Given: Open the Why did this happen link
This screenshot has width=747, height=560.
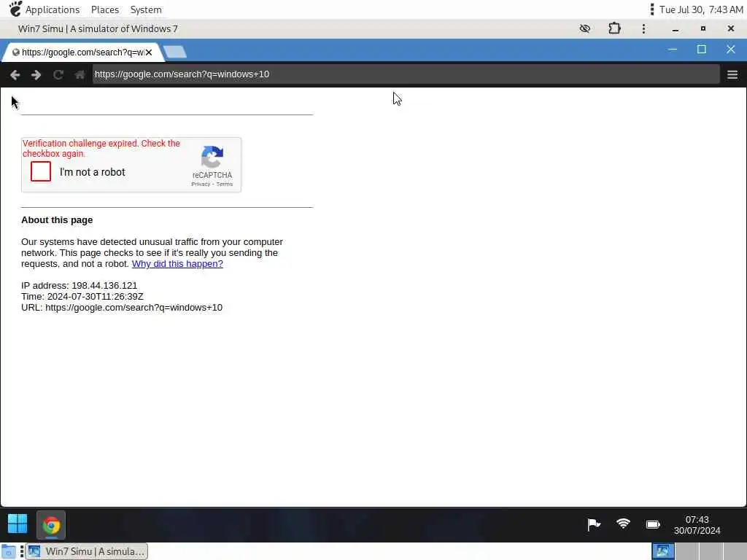Looking at the screenshot, I should 177,264.
